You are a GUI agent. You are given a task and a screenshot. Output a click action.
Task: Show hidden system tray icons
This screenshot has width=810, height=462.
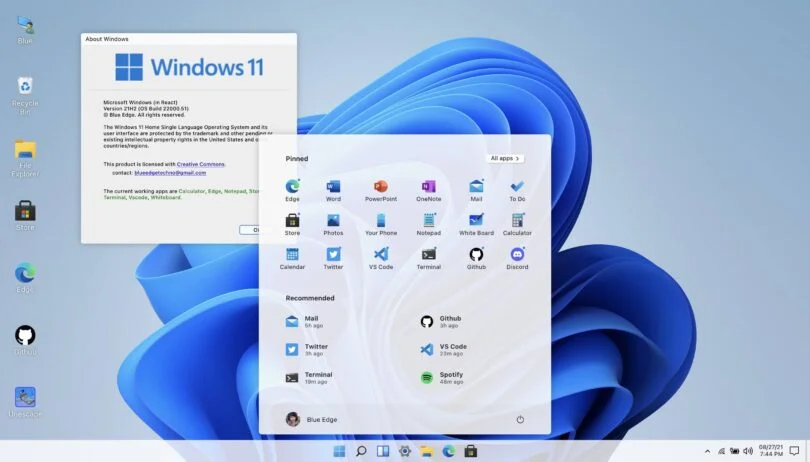(707, 451)
